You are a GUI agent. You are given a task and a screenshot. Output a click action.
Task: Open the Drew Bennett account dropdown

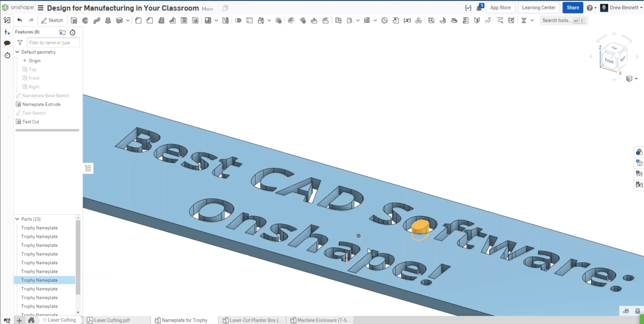point(621,8)
